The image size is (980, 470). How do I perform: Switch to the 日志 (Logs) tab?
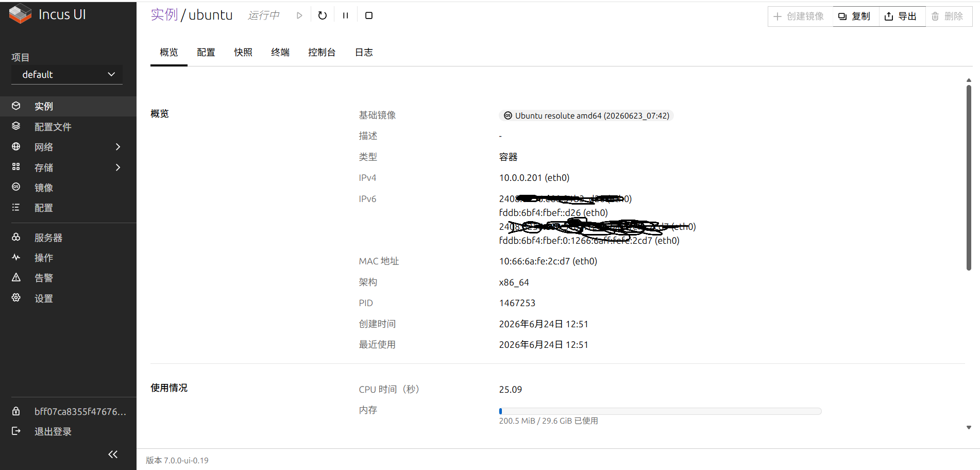(364, 53)
